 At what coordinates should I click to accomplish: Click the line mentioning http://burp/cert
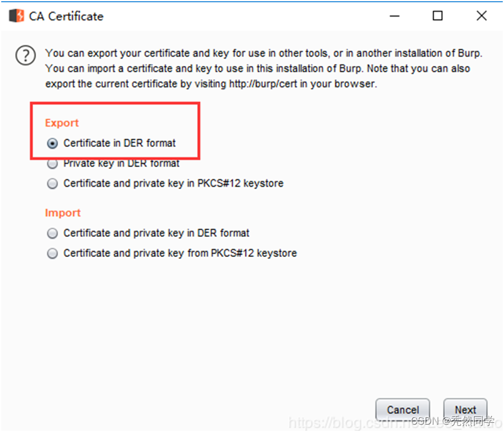click(211, 84)
